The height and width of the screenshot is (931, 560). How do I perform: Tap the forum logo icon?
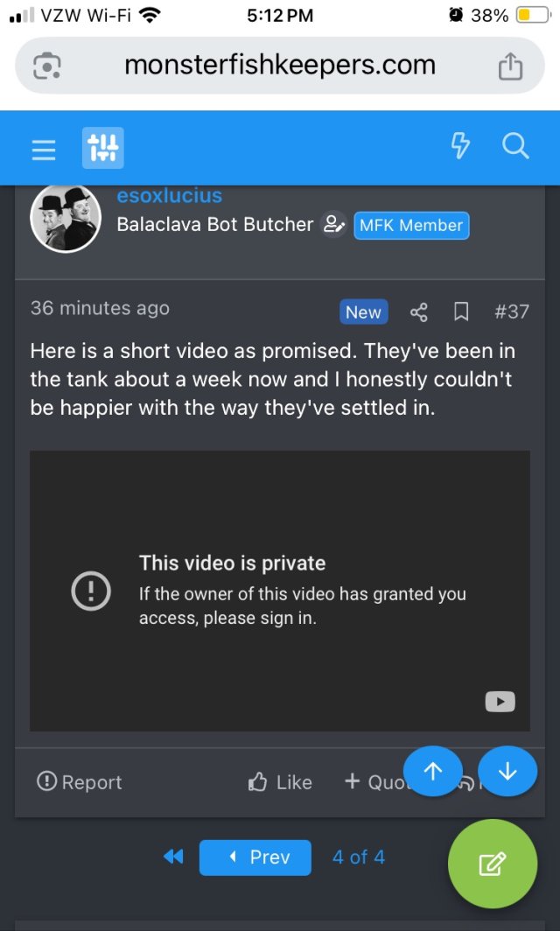pos(103,148)
